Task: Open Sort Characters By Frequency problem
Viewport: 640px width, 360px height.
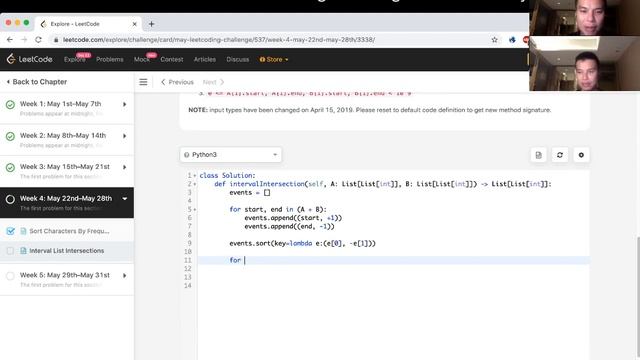Action: tap(69, 231)
